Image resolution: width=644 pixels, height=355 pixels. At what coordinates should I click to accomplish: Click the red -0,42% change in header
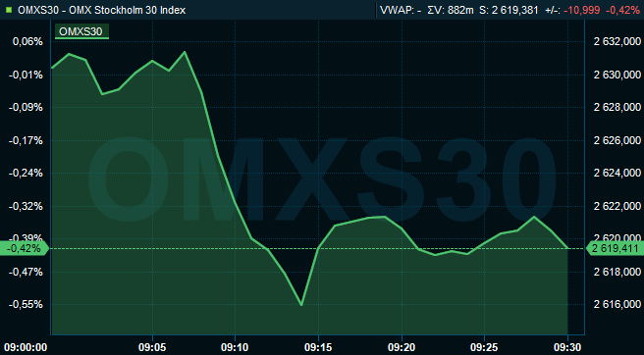[623, 10]
